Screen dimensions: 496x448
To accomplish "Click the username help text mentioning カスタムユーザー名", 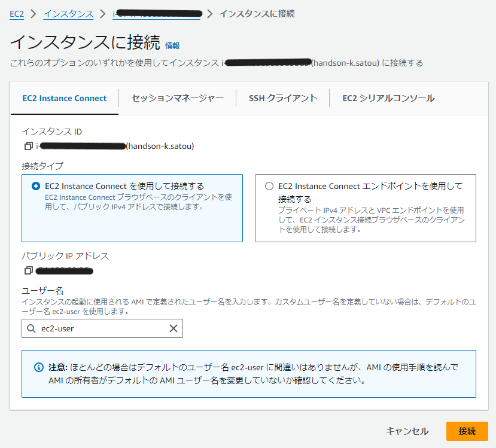I will 249,306.
